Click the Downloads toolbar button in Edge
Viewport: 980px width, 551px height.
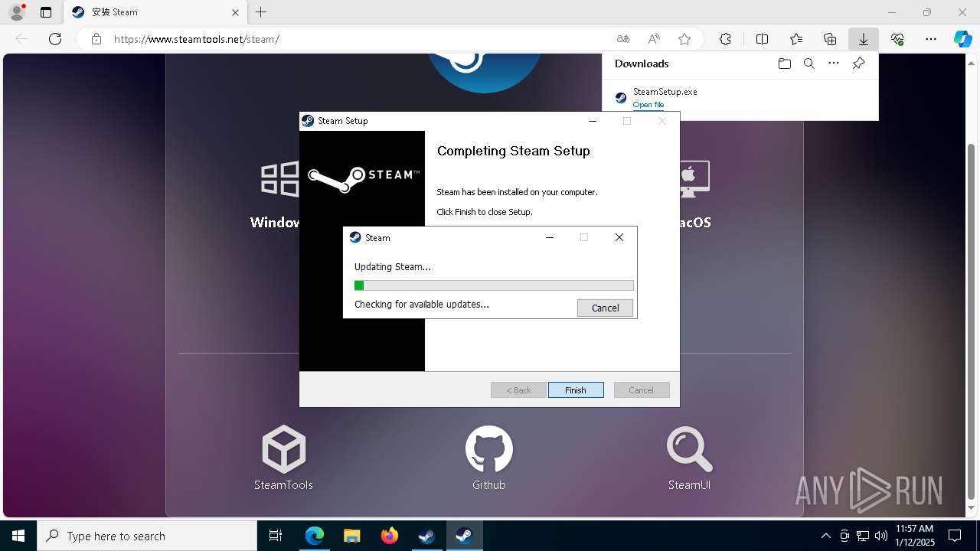pos(863,39)
